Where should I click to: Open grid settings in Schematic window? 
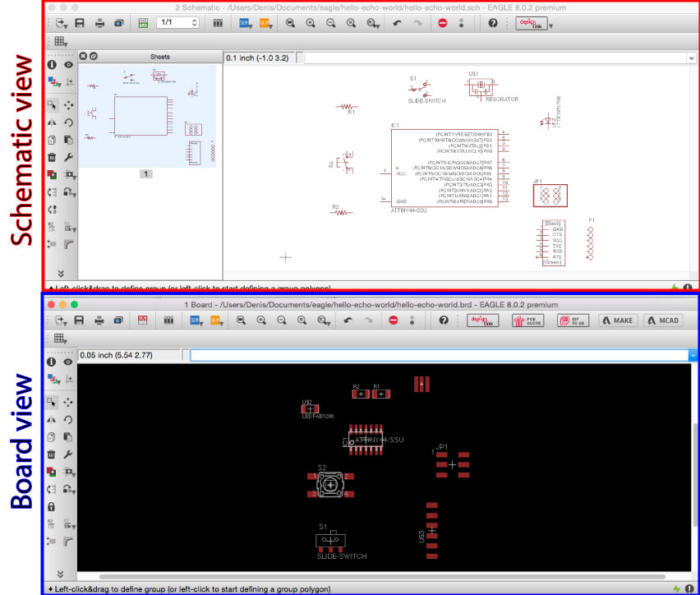coord(60,42)
